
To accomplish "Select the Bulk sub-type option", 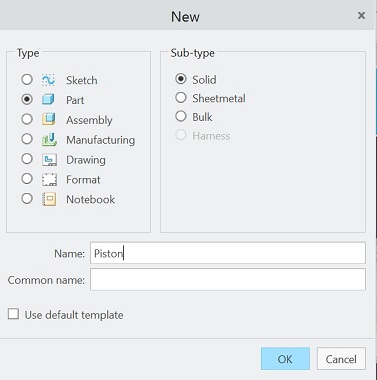I will pyautogui.click(x=181, y=116).
